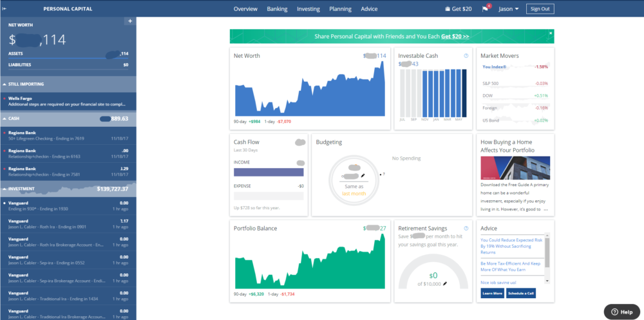Click the Personal Capital logo text
The image size is (644, 320).
pyautogui.click(x=68, y=8)
